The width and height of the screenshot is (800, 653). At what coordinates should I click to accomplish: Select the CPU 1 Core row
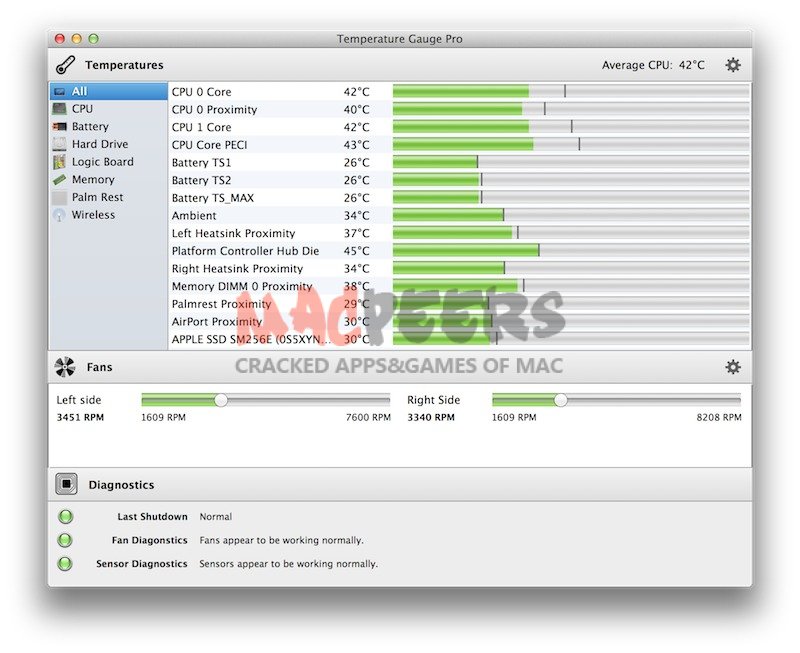[459, 127]
